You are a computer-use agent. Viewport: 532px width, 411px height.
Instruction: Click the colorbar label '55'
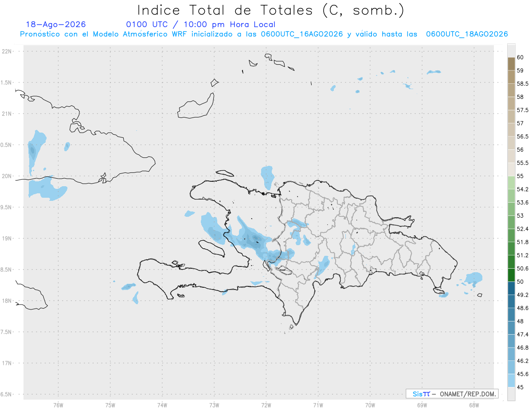520,176
